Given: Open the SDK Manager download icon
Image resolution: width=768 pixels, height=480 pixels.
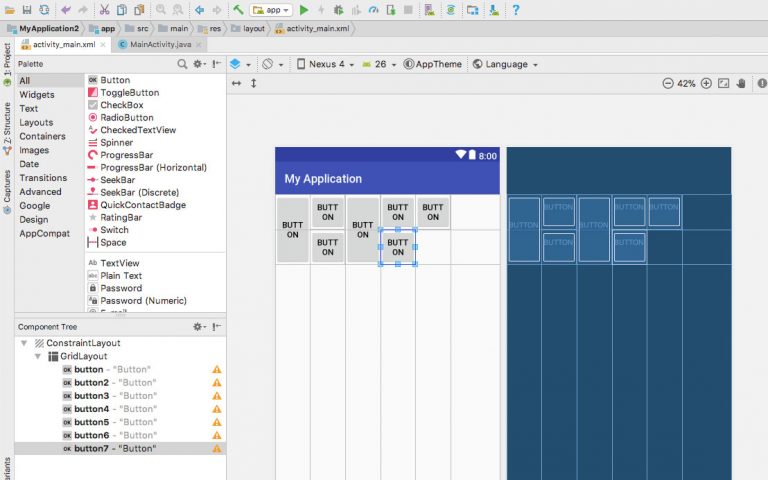Looking at the screenshot, I should [x=494, y=10].
